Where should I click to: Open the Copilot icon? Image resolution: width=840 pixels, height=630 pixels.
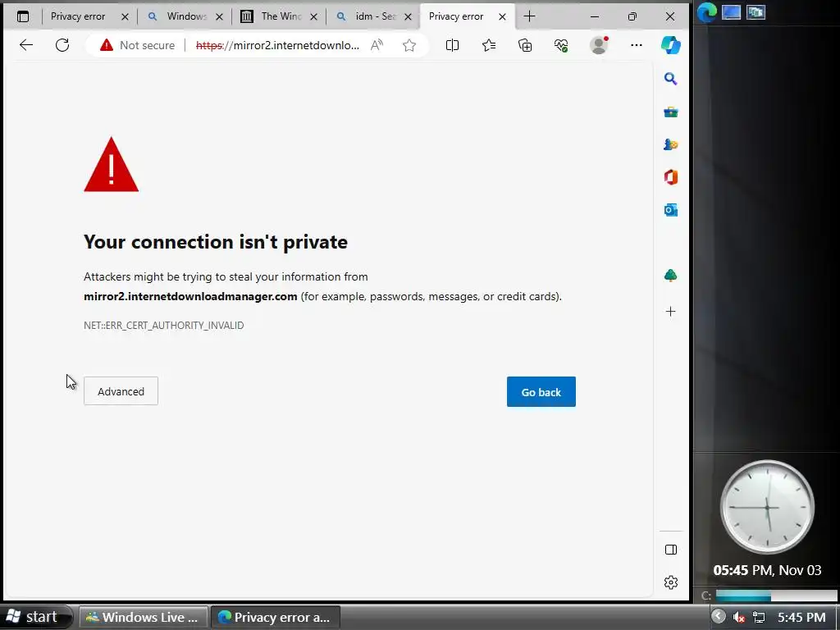click(x=671, y=46)
